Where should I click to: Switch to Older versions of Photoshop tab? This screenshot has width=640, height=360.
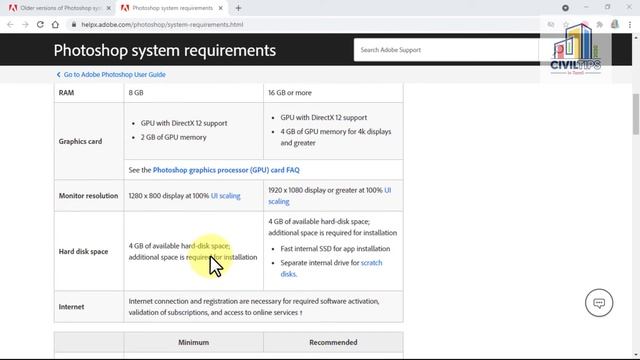(x=60, y=8)
